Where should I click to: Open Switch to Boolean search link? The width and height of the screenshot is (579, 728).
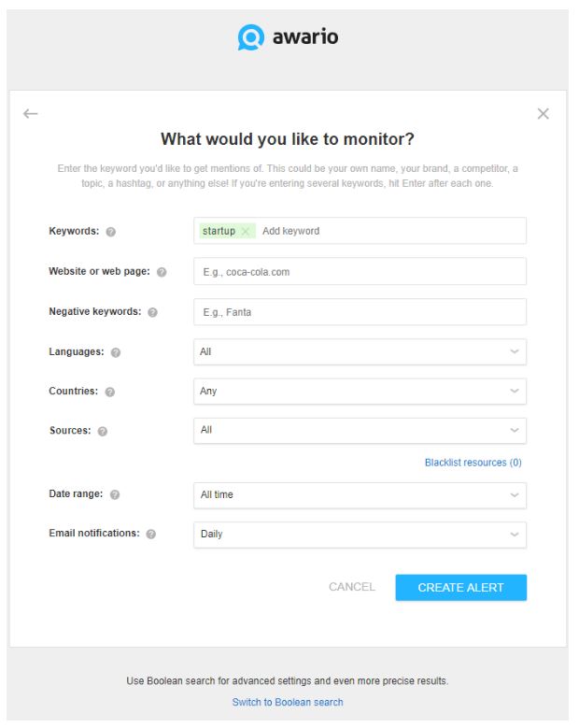point(288,702)
